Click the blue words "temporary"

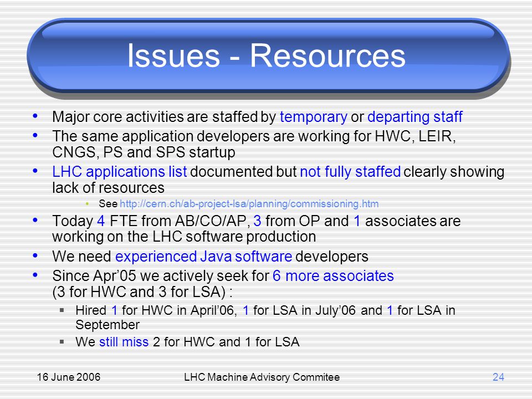click(314, 117)
